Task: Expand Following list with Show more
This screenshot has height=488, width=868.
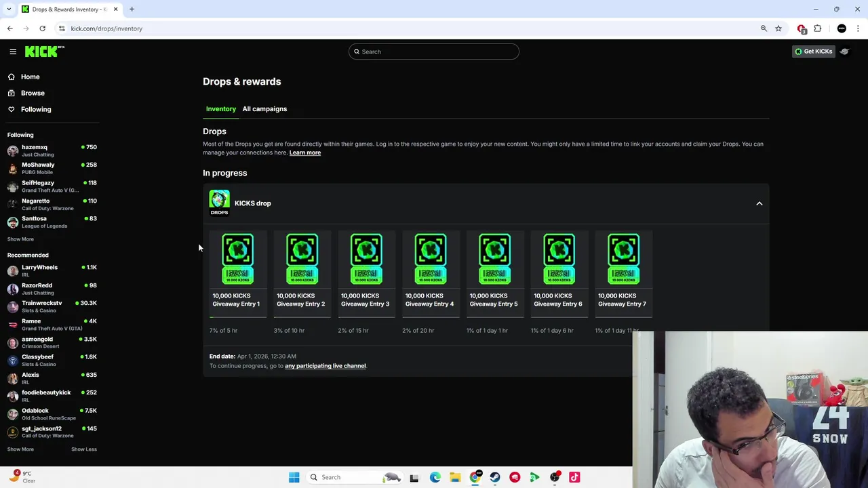Action: [20, 239]
